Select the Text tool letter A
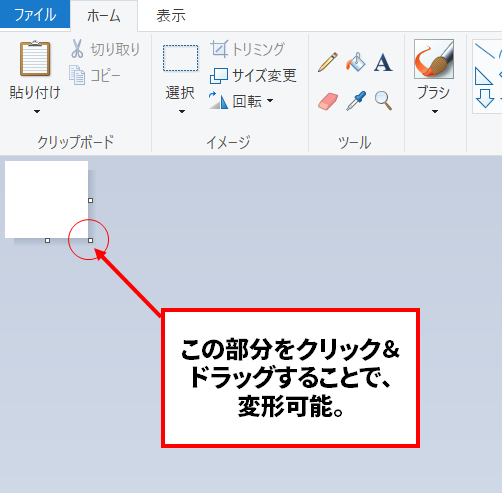Screen dimensions: 502x493 383,62
